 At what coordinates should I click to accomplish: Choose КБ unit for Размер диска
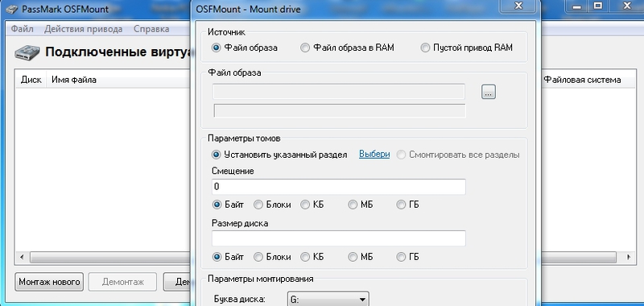coord(305,257)
